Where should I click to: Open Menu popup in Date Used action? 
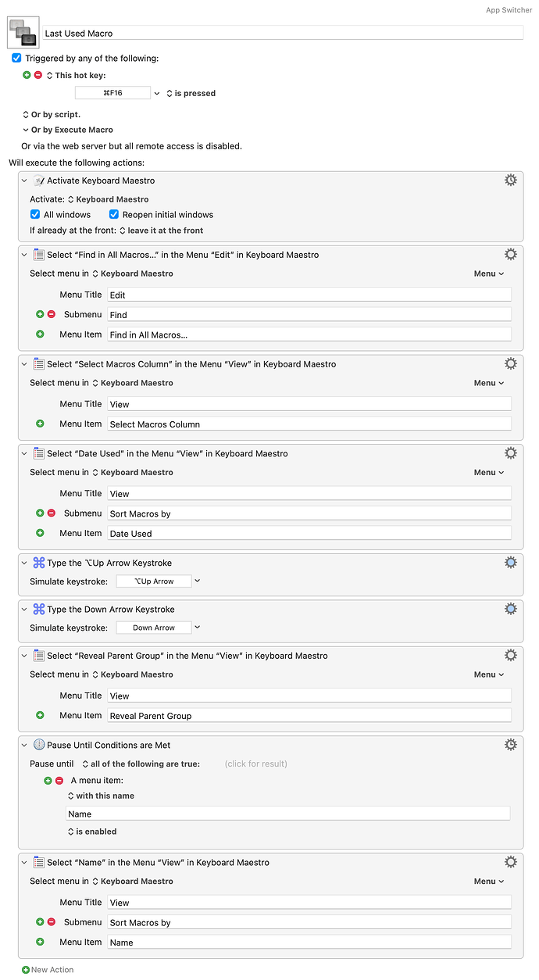[x=489, y=472]
